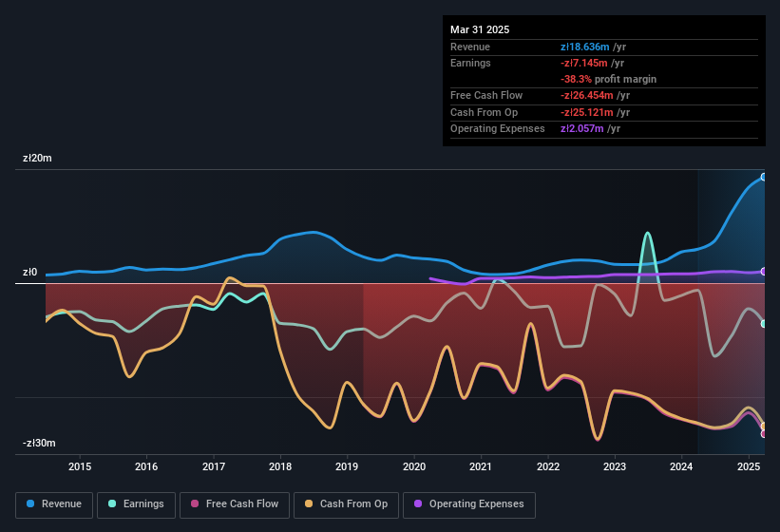Hide the Free Cash Flow series
The image size is (780, 532).
coord(235,504)
